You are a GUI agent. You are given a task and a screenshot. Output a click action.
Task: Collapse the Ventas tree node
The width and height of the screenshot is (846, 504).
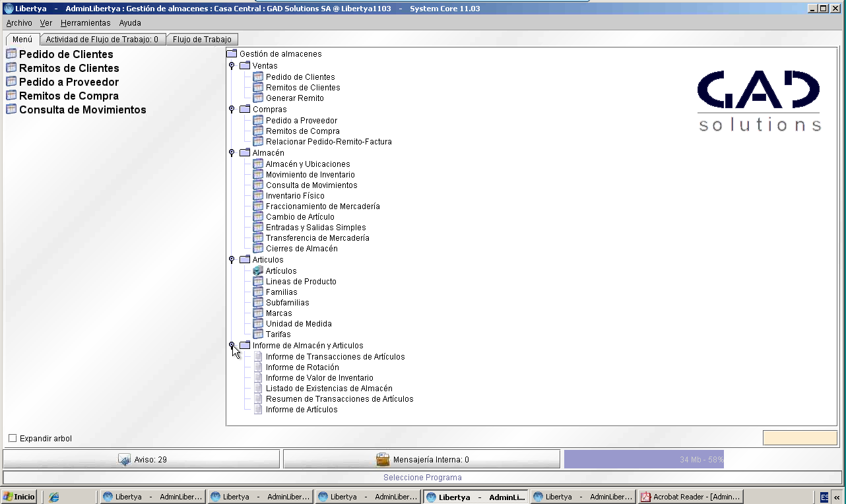tap(232, 66)
